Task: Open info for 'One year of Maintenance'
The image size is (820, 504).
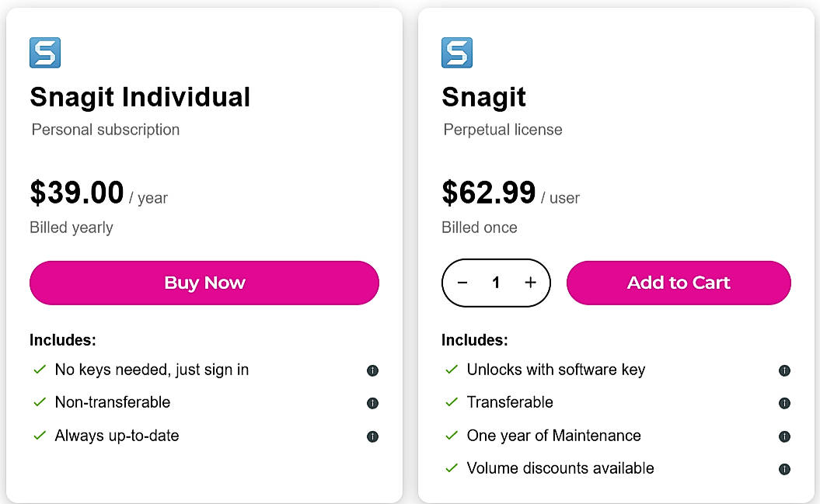Action: (784, 436)
